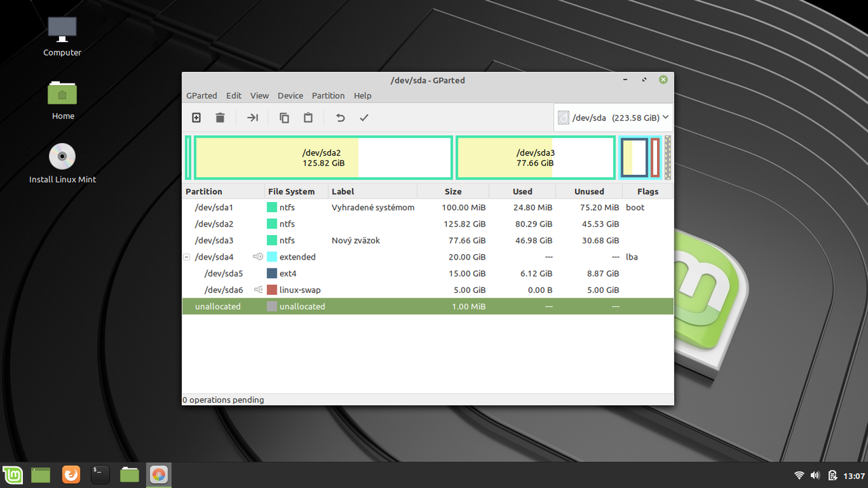This screenshot has height=488, width=868.
Task: Click the ntfs color swatch for /dev/sda1
Action: tap(272, 207)
